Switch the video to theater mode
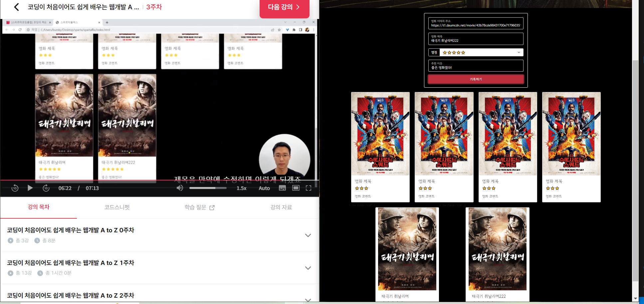 [x=296, y=188]
